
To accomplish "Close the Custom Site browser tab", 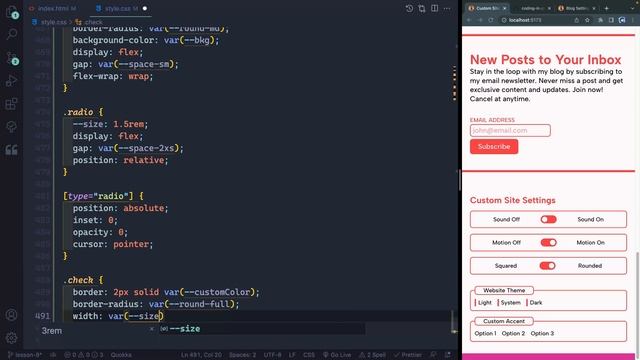I will pyautogui.click(x=504, y=8).
